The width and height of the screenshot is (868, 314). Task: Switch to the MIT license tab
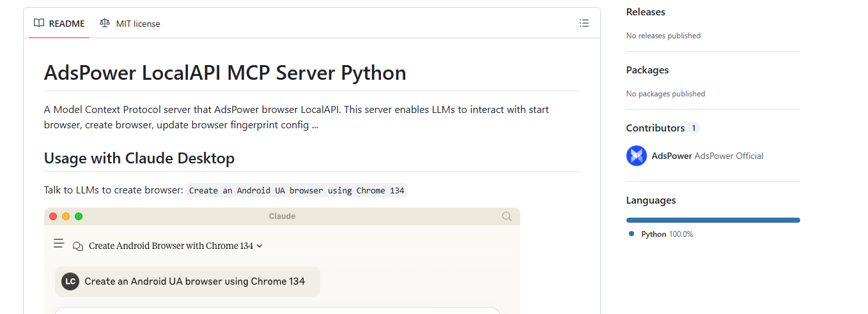pos(130,24)
